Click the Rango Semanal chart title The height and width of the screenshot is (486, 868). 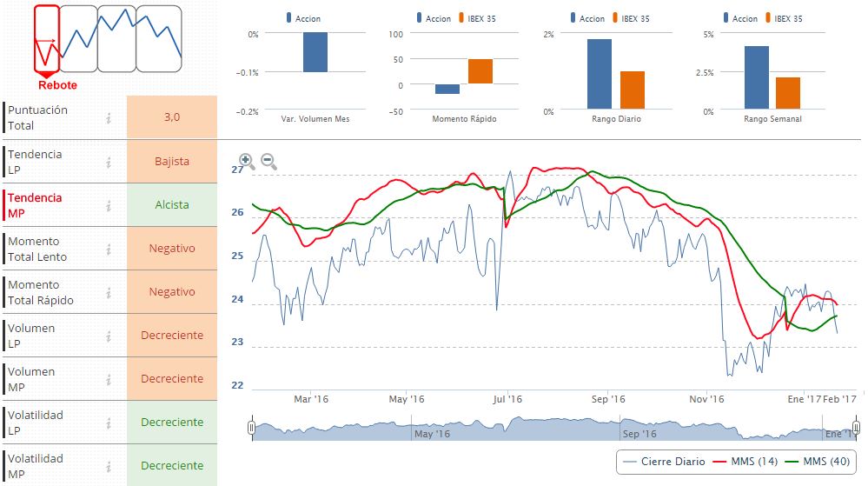tap(772, 118)
